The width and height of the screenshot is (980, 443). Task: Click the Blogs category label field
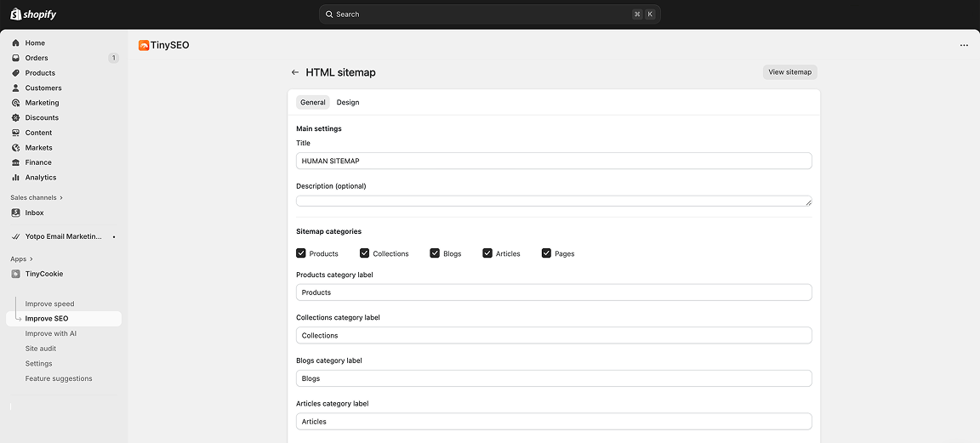click(554, 378)
